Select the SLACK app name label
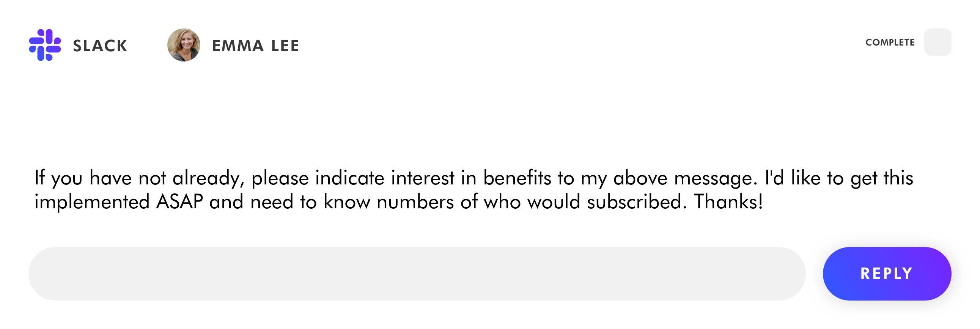980x329 pixels. [x=100, y=46]
